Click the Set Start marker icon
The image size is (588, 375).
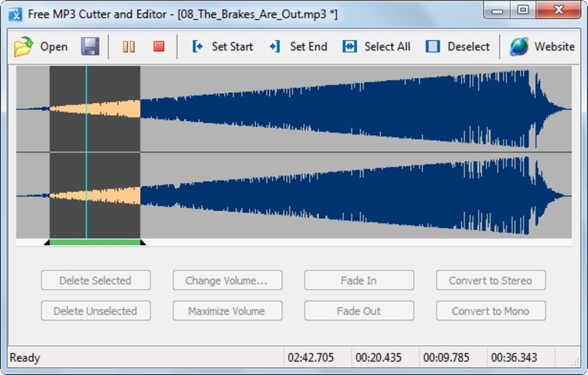coord(197,46)
